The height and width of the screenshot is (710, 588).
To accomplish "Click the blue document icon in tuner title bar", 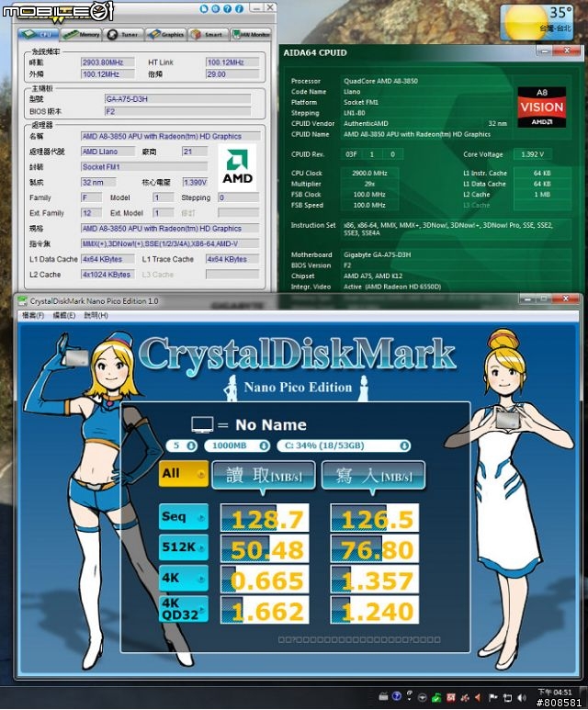I will 203,8.
